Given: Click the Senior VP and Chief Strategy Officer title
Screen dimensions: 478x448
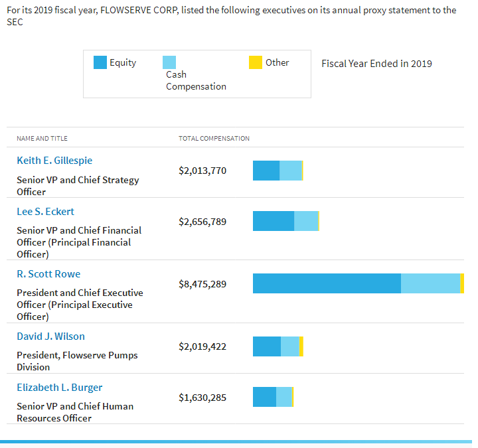Looking at the screenshot, I should tap(78, 186).
